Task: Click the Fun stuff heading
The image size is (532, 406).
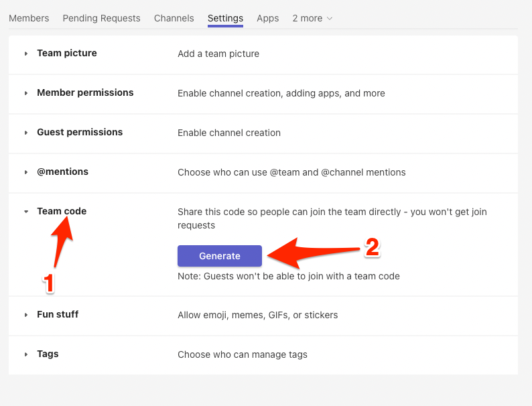Action: 58,314
